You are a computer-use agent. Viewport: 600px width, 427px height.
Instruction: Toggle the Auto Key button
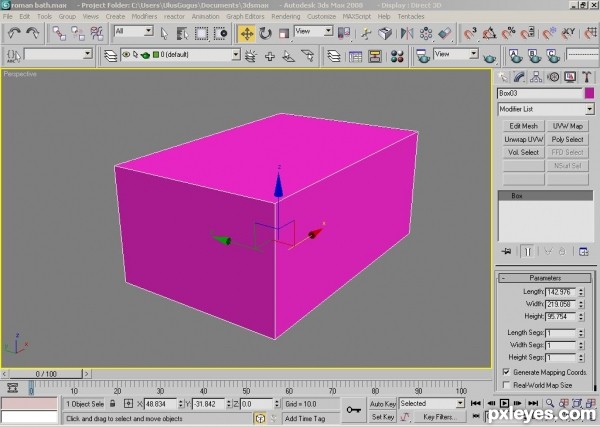point(382,404)
